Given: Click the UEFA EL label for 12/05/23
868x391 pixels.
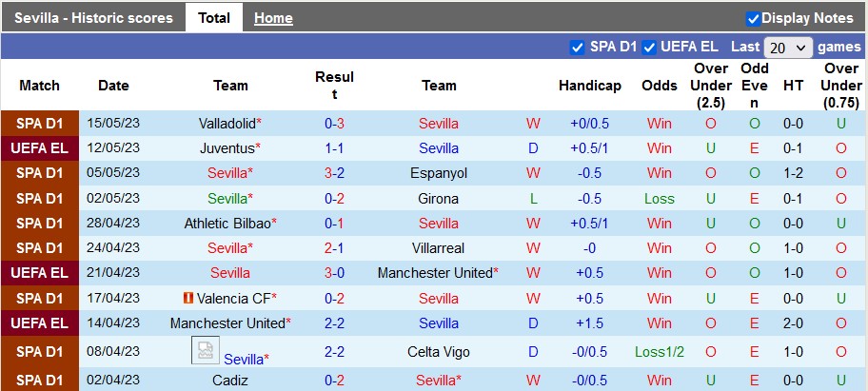Looking at the screenshot, I should coord(39,148).
